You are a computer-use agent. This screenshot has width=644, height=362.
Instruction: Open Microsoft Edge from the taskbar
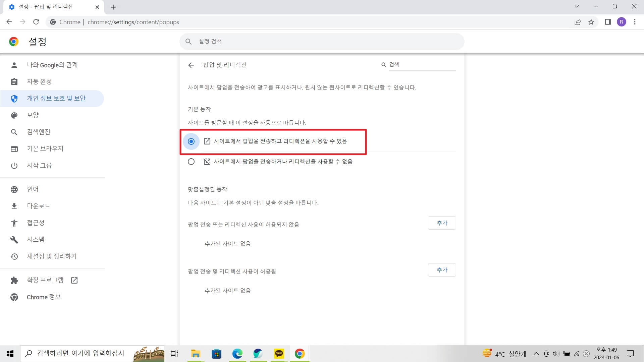tap(237, 354)
